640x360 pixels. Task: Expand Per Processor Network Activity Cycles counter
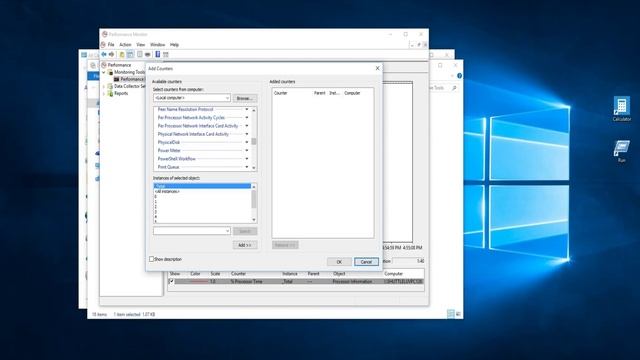tap(247, 118)
